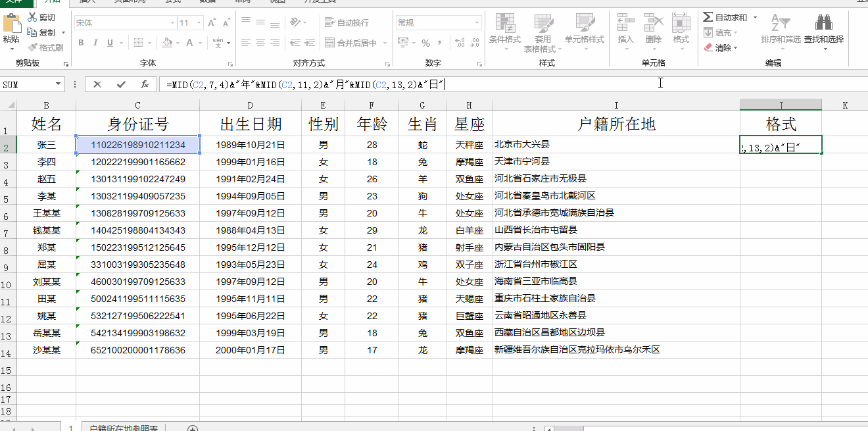Open the font name dropdown (宋体)

pos(173,23)
